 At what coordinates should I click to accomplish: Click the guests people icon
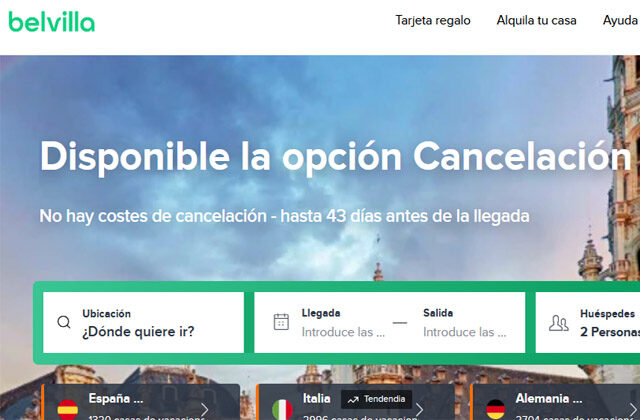pyautogui.click(x=559, y=323)
